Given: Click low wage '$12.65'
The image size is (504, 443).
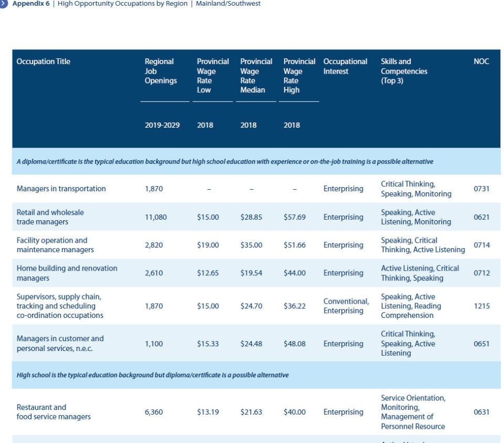Looking at the screenshot, I should (x=208, y=273).
